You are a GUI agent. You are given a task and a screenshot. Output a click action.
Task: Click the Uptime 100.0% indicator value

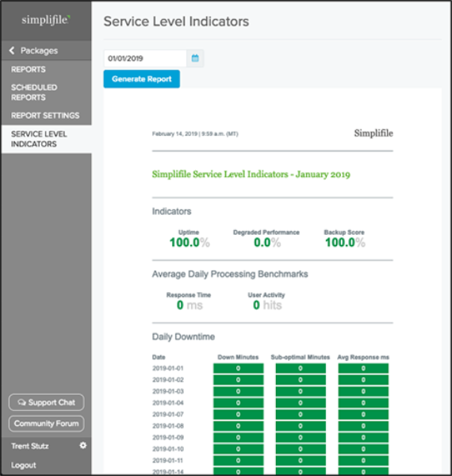coord(190,242)
